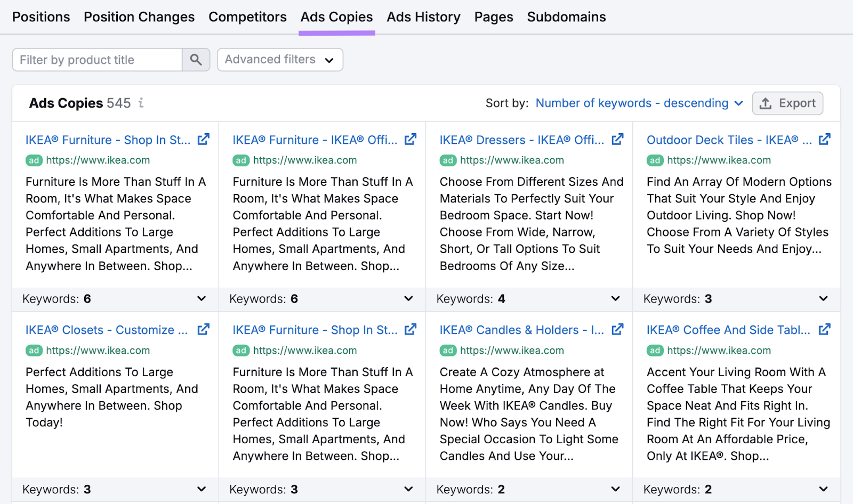Click external link icon on IKEA Closets ad
This screenshot has height=504, width=853.
tap(203, 329)
